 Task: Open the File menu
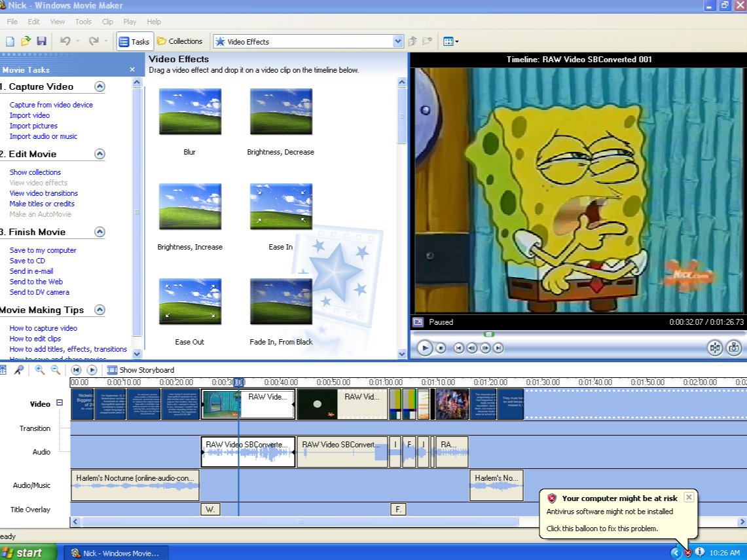pos(12,22)
